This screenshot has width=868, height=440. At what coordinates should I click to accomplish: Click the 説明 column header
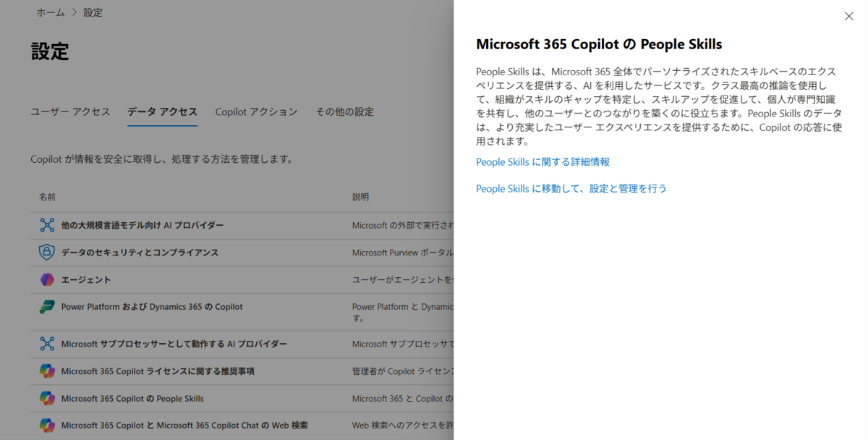point(360,197)
